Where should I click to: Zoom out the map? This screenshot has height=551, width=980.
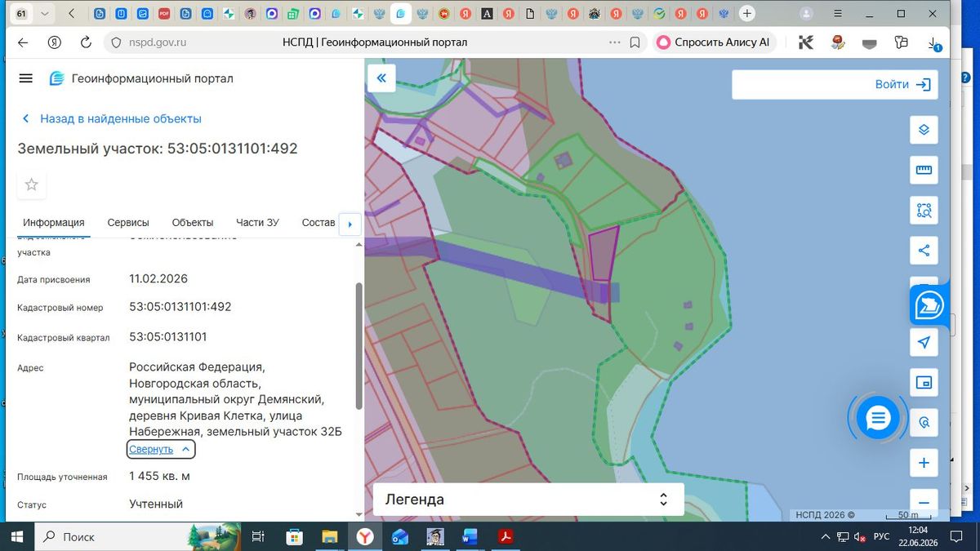924,503
